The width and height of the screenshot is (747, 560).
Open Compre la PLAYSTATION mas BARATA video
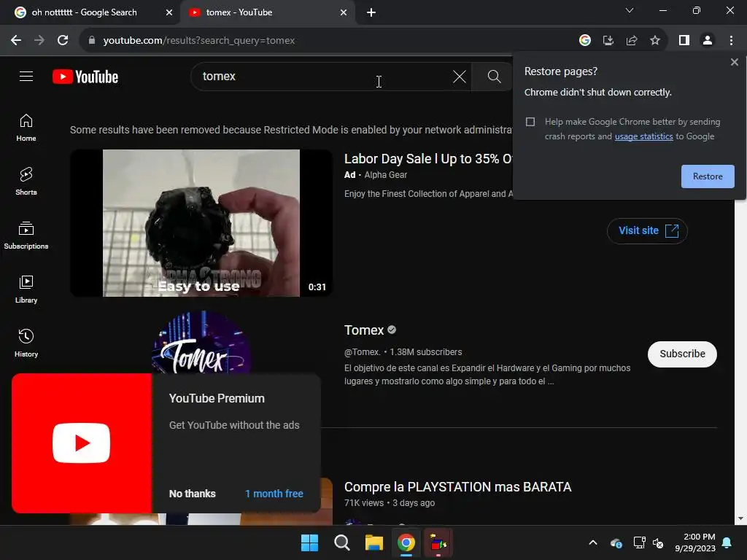tap(458, 486)
